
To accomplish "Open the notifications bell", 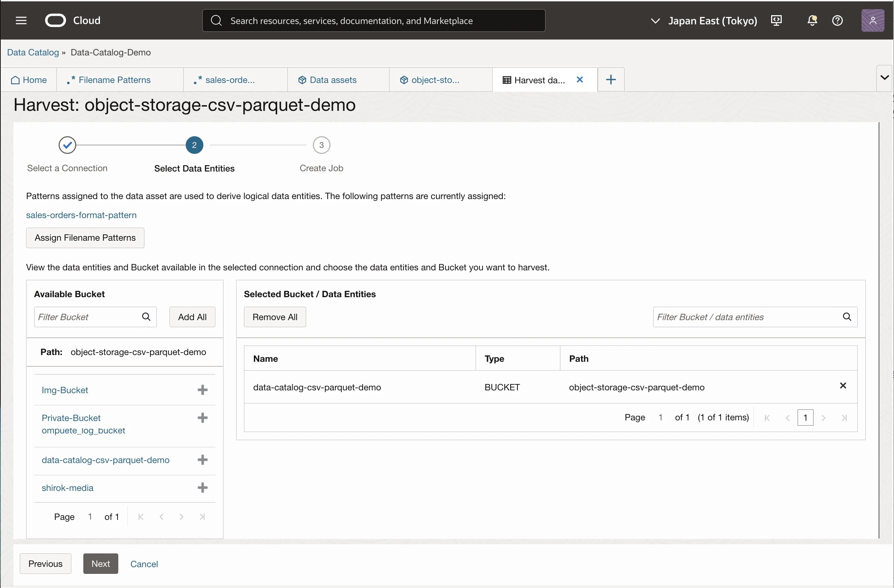I will tap(812, 20).
